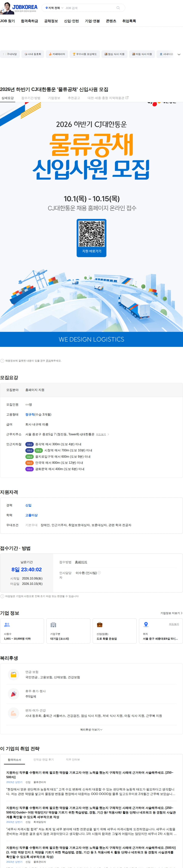Select the 우수사원 포상제도 benefit chip
This screenshot has height=868, width=183.
pyautogui.click(x=85, y=54)
